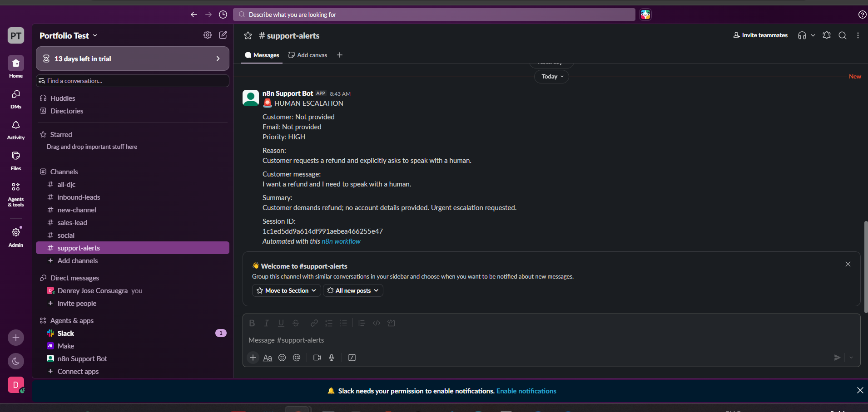Open the composer attach plus button
The width and height of the screenshot is (868, 412).
[x=253, y=358]
